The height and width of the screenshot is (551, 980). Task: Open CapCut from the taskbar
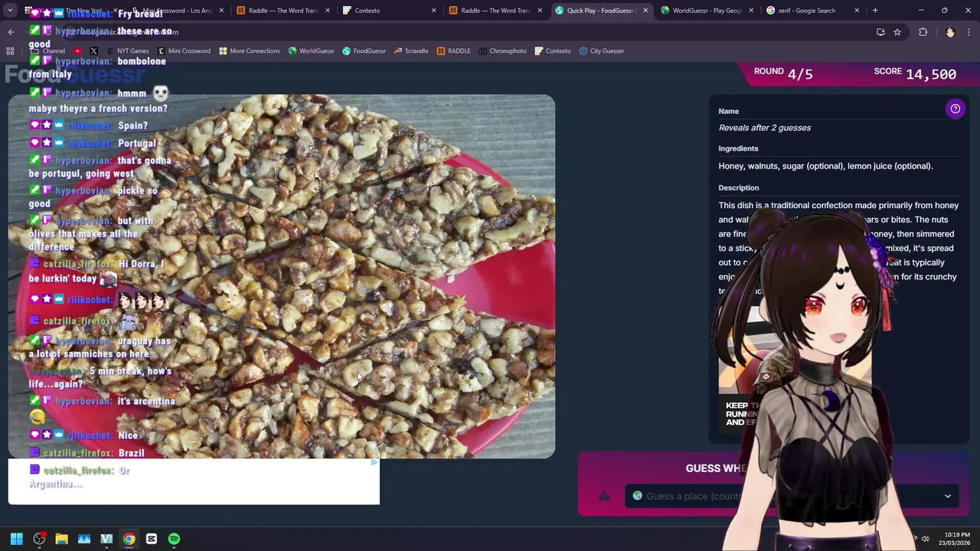point(152,539)
